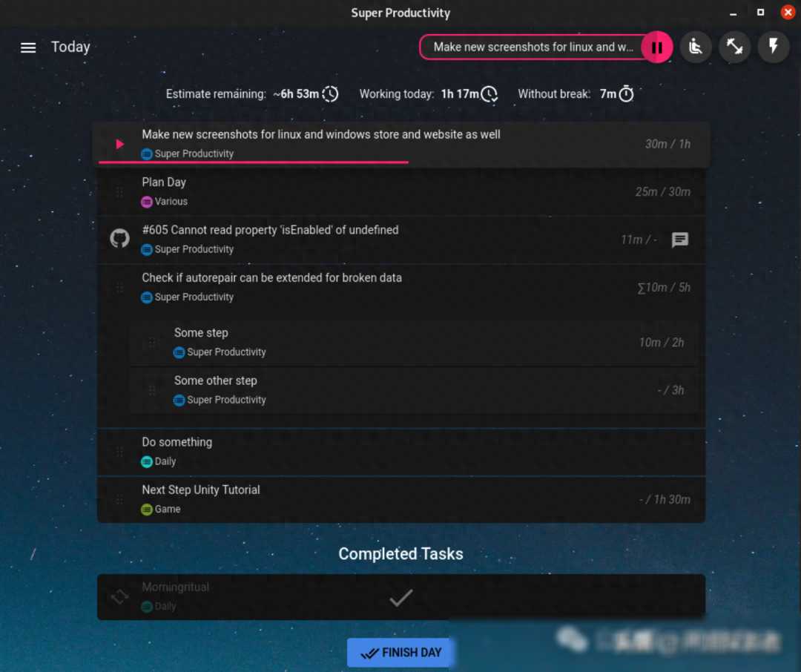Click drag handle of Do something task
The image size is (801, 672).
[x=119, y=452]
